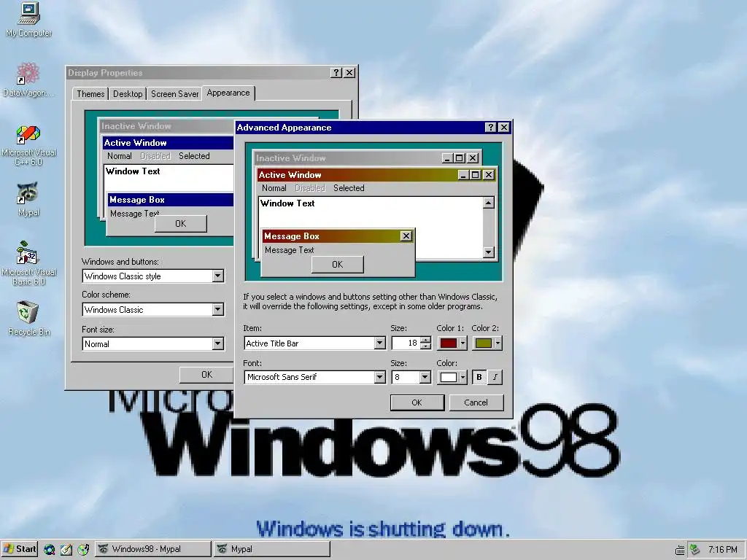Click the help button in Advanced Appearance
747x560 pixels.
pos(490,127)
